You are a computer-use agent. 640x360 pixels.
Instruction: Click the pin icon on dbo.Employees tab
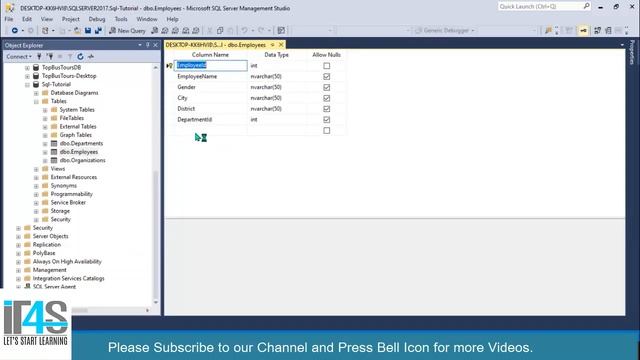coord(273,45)
